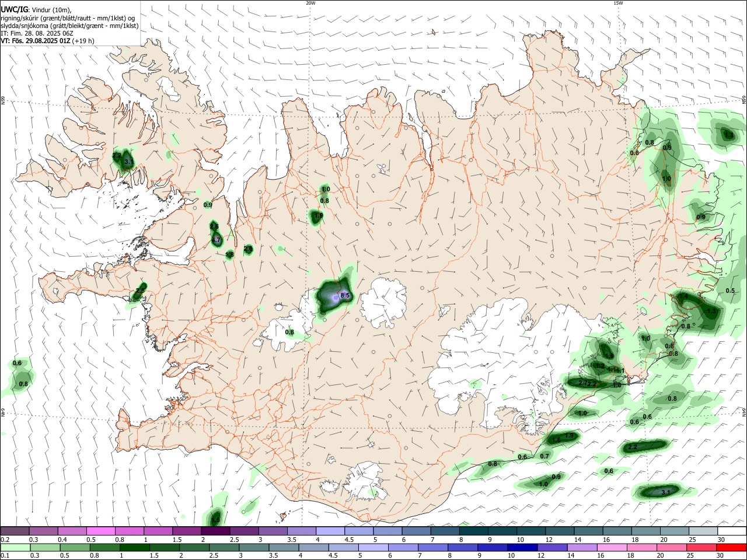Click the 15W longitude label
Screen dimensions: 747x560
point(618,3)
